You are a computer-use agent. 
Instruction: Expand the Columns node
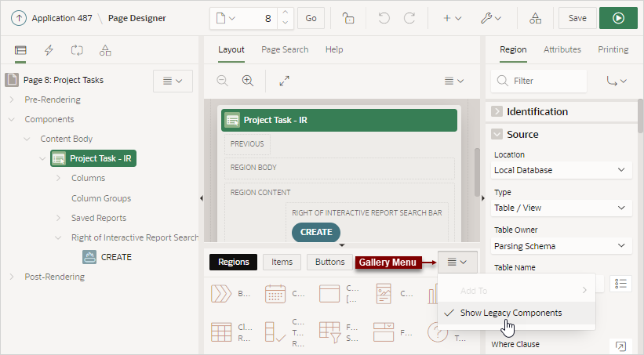58,178
